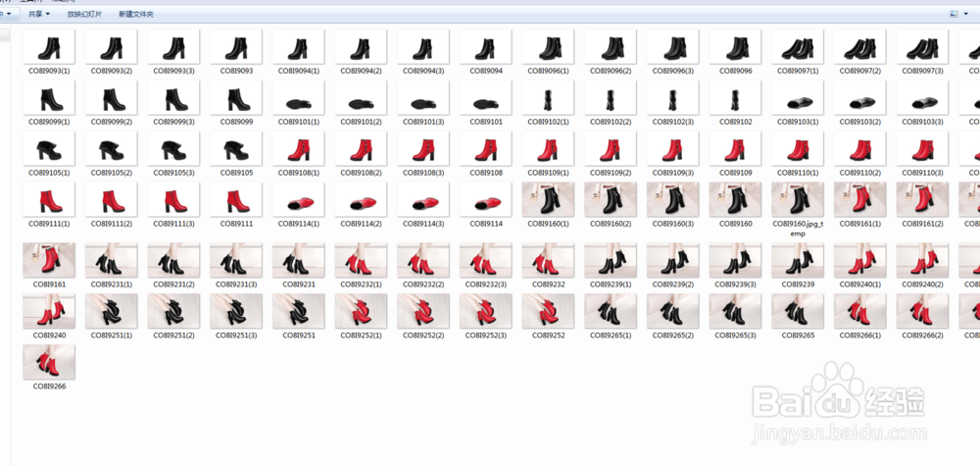The image size is (980, 466).
Task: Select the CO8I9096(3) thumbnail
Action: coord(673,47)
